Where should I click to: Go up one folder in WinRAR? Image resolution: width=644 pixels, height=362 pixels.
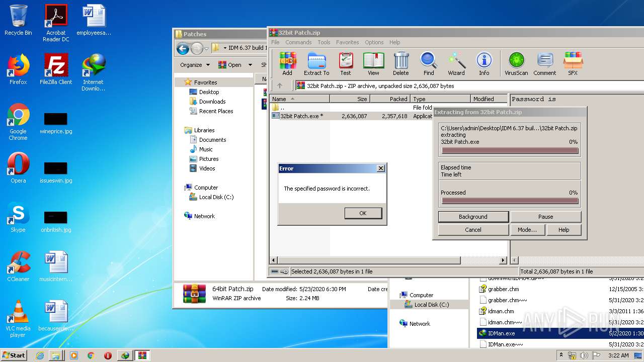pyautogui.click(x=280, y=85)
